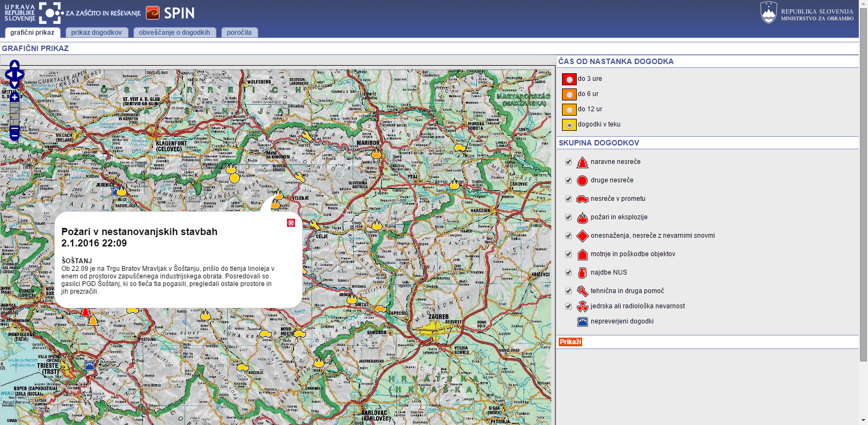Viewport: 868px width, 425px height.
Task: Toggle tehnična in druga pomoč checkbox
Action: pyautogui.click(x=569, y=291)
